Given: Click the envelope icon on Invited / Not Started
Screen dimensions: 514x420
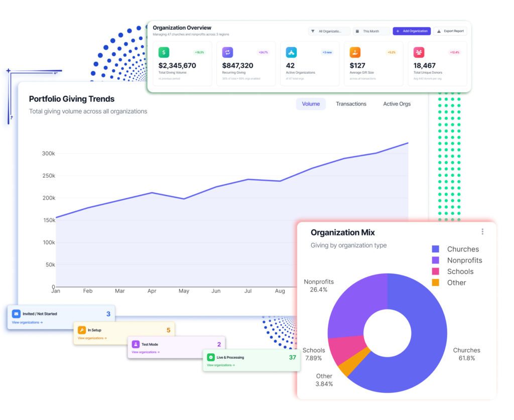Looking at the screenshot, I should pyautogui.click(x=16, y=314).
